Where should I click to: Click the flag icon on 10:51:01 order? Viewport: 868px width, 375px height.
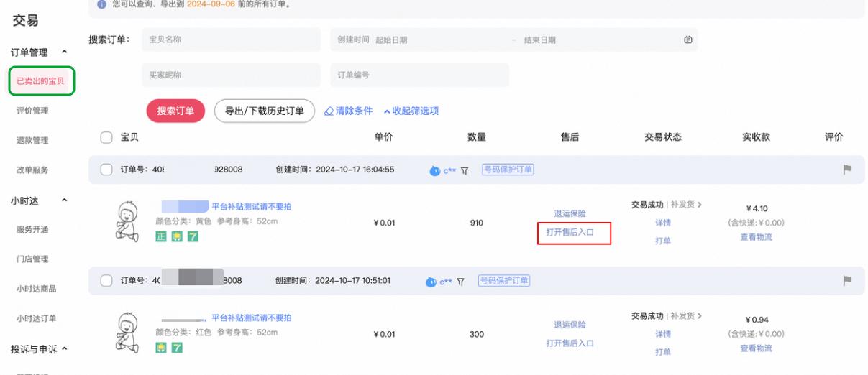click(847, 280)
